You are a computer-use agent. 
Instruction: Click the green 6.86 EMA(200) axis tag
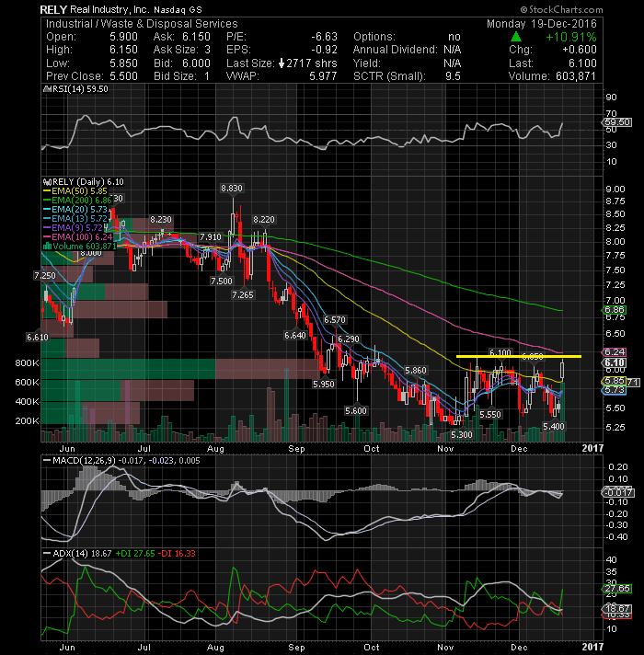point(614,310)
